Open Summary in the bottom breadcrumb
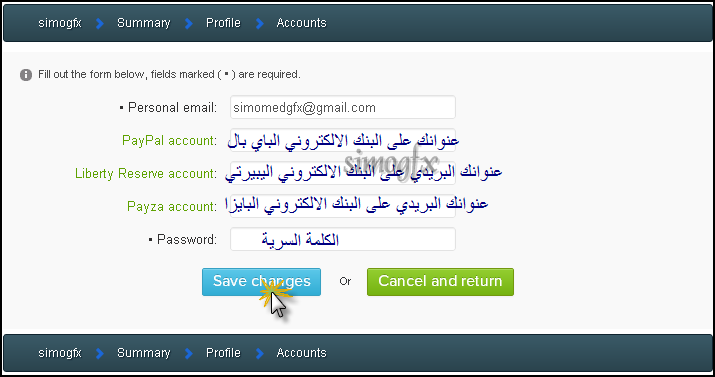Screen dimensions: 715x377 (x=144, y=353)
